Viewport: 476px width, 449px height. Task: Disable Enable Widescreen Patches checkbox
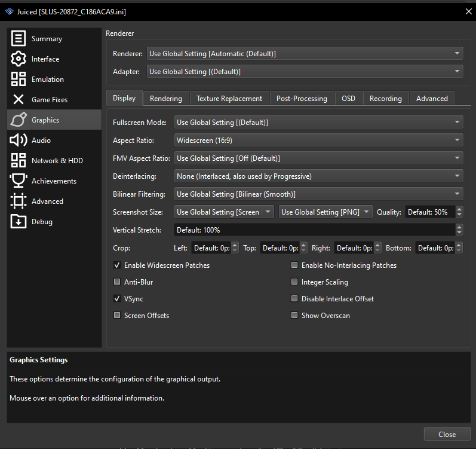coord(117,265)
